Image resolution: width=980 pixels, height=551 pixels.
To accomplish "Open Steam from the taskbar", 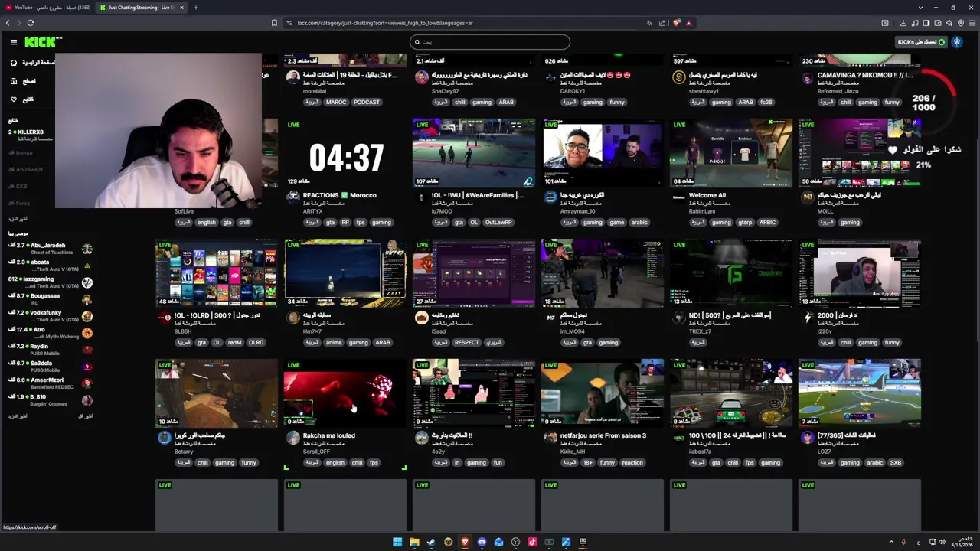I will tap(431, 542).
